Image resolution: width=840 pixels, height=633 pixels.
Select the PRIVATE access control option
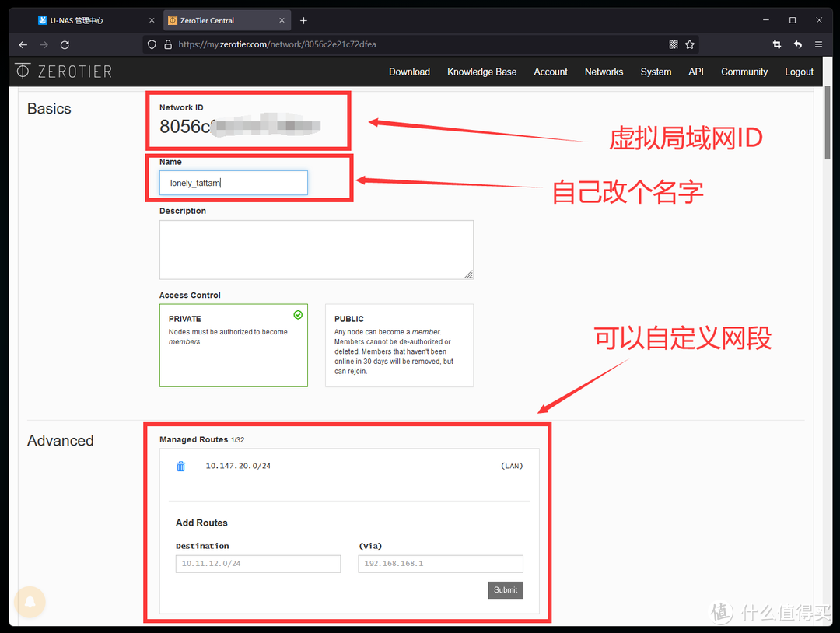point(233,344)
